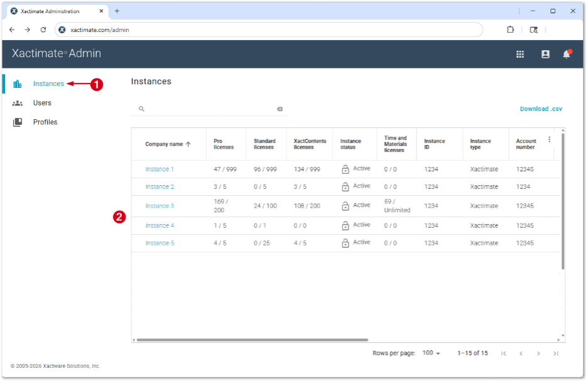The width and height of the screenshot is (588, 381).
Task: Select Users in the sidebar
Action: [x=42, y=103]
